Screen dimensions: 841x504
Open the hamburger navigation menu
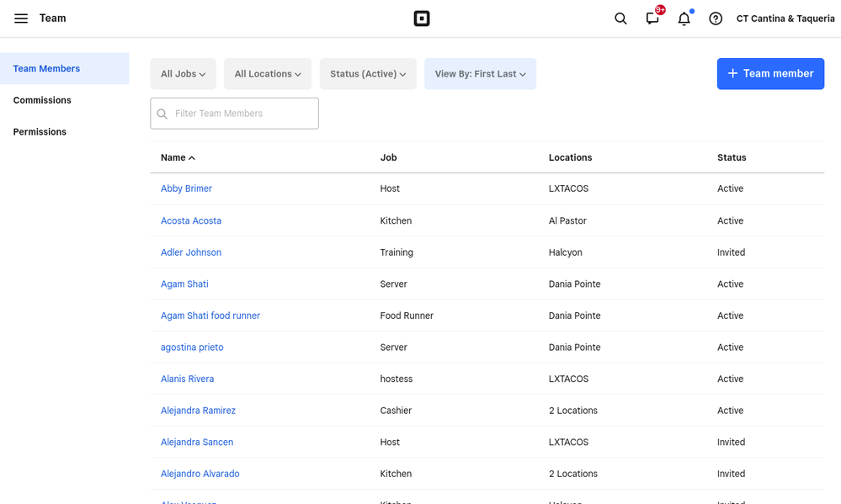(x=21, y=19)
